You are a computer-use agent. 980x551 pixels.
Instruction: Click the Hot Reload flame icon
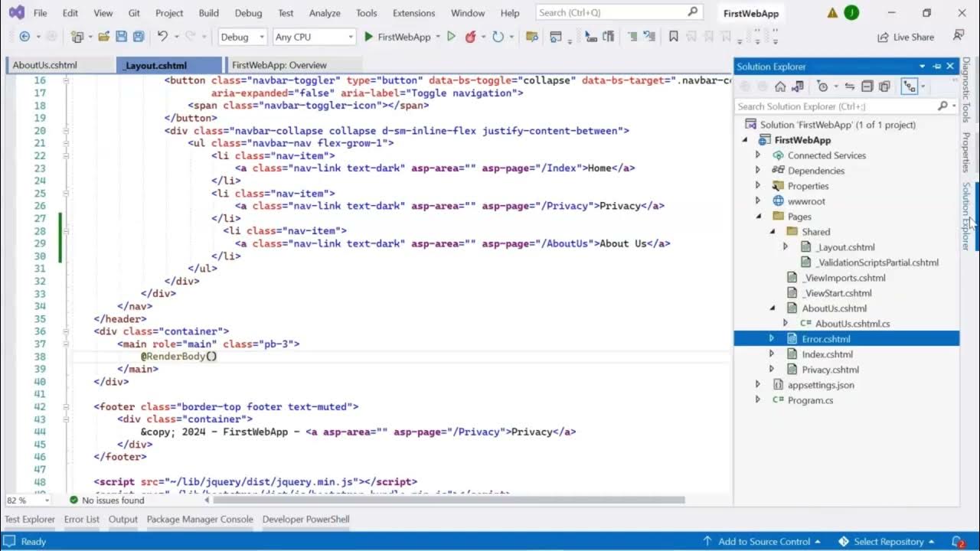tap(471, 37)
